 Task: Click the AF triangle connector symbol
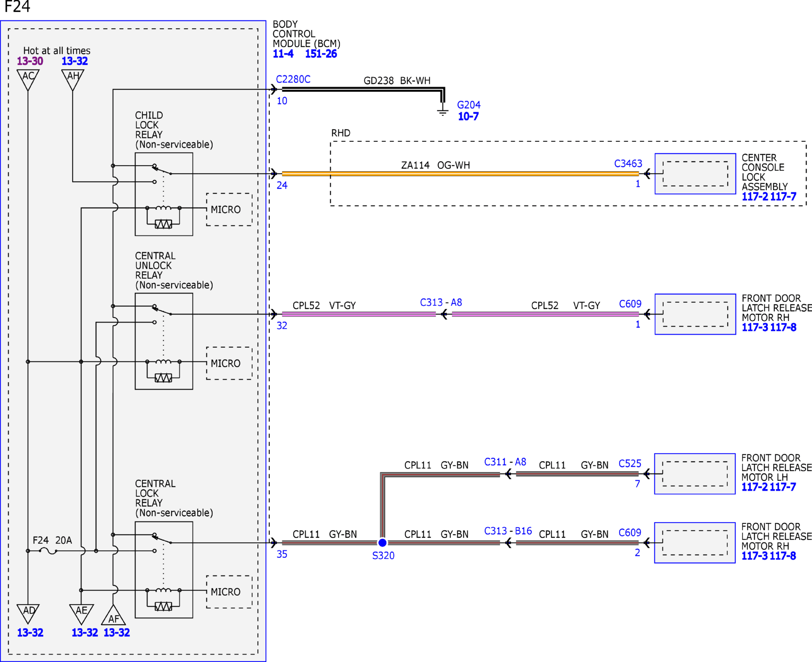[x=113, y=614]
